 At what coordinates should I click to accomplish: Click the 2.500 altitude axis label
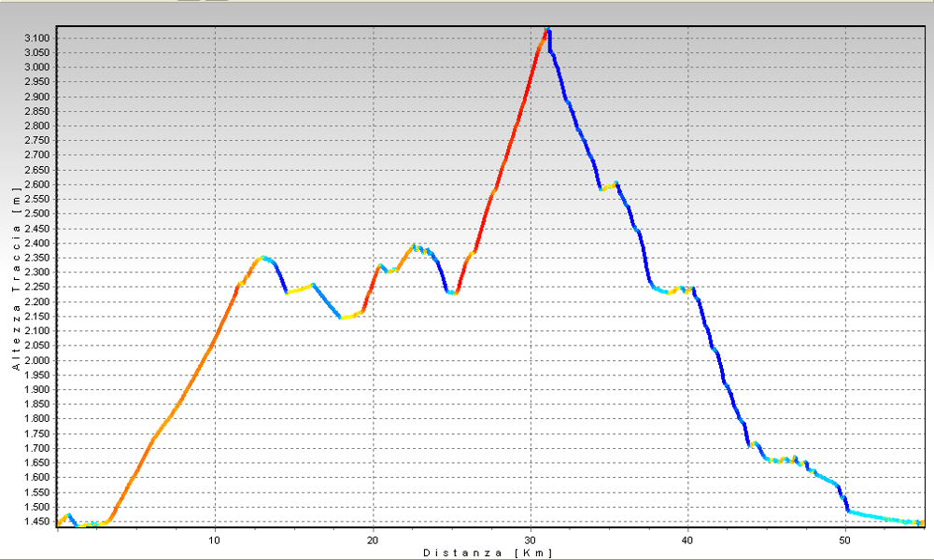click(37, 214)
